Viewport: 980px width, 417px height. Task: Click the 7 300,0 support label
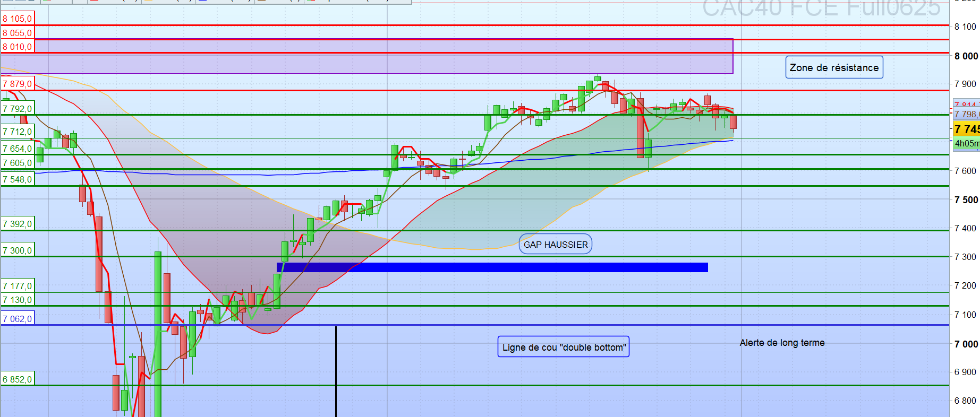pyautogui.click(x=18, y=250)
